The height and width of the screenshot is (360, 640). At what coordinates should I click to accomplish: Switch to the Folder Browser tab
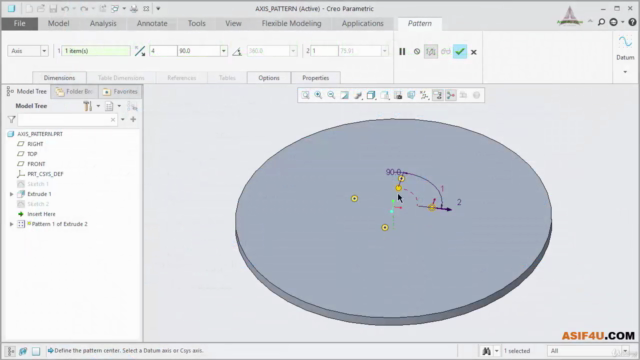pos(74,91)
